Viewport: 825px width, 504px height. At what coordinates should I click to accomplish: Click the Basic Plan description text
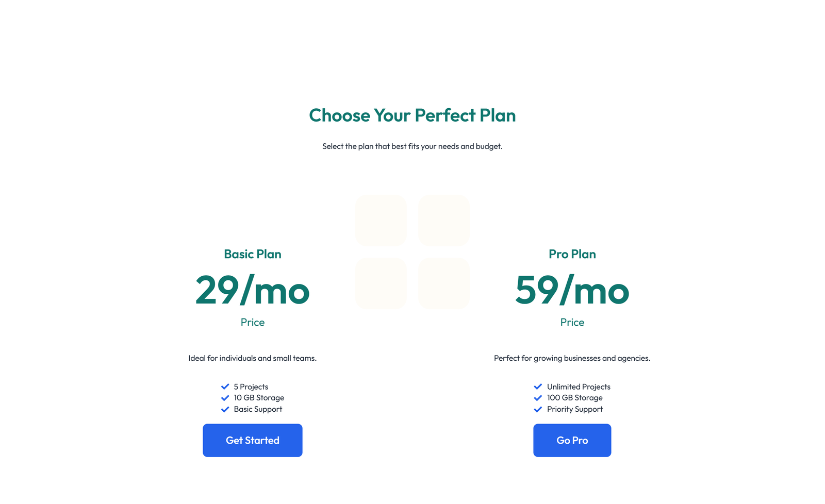pos(253,358)
